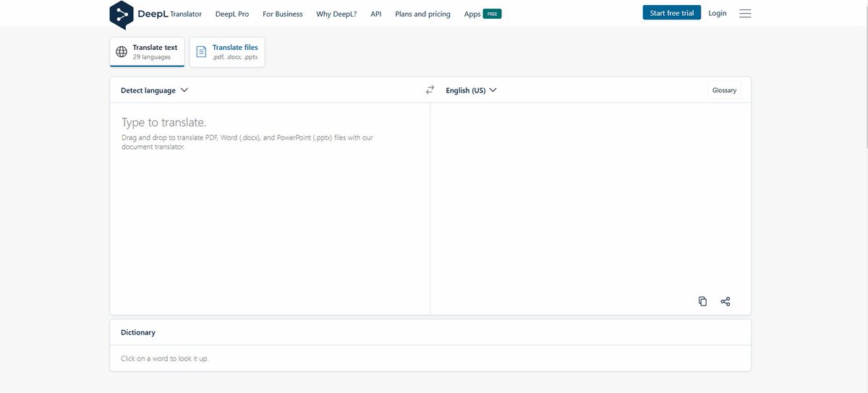Viewport: 868px width, 393px height.
Task: Click the '.pdf, .docx, .pptx' text
Action: [x=235, y=56]
